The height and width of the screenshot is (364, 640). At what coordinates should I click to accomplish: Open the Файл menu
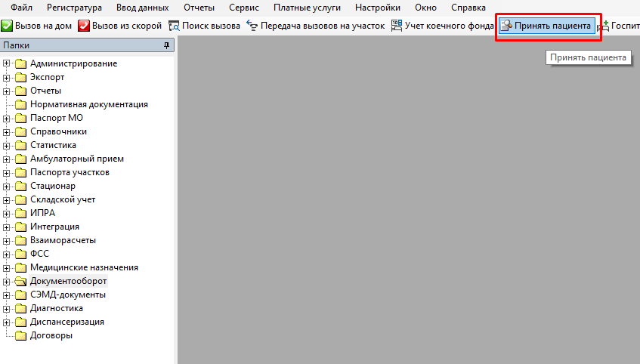(x=22, y=8)
